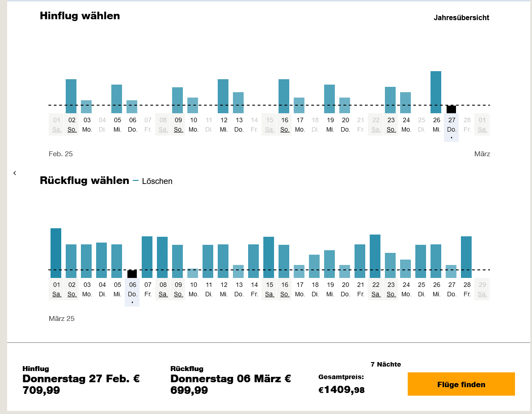Select outbound date 02 So. in February
The width and height of the screenshot is (532, 414).
coord(72,124)
